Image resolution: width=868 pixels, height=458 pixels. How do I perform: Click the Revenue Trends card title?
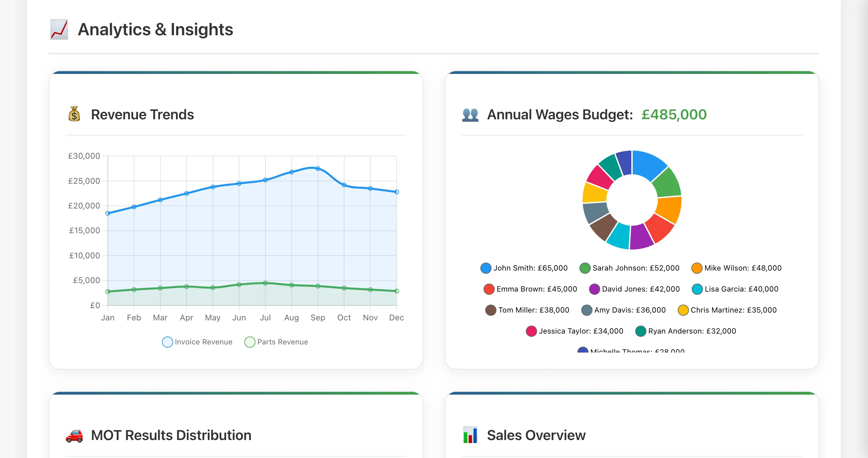pos(142,115)
